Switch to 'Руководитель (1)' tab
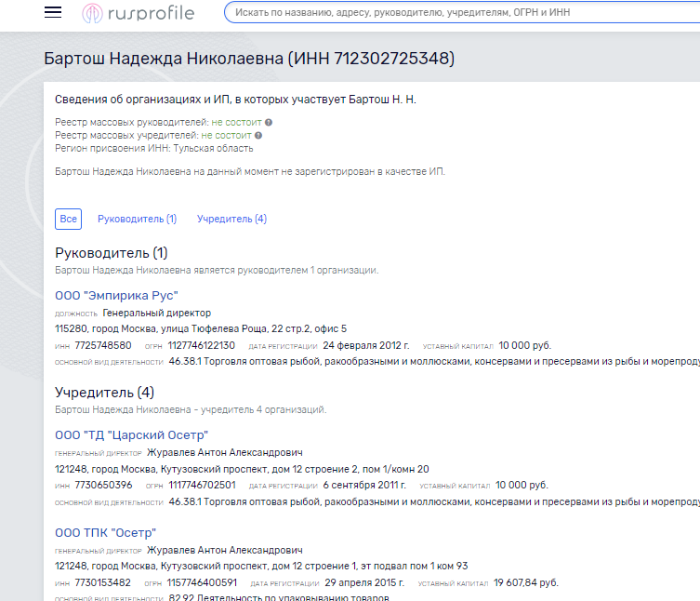The image size is (700, 601). click(x=137, y=219)
